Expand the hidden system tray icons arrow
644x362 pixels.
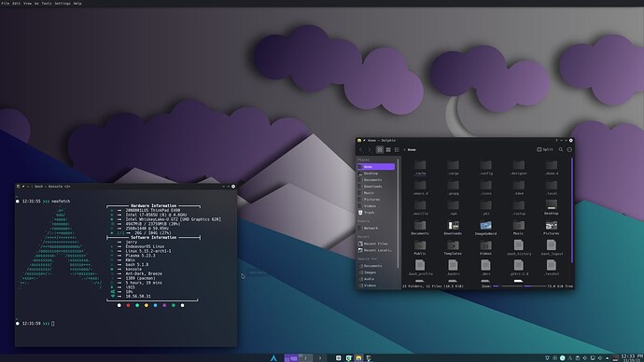click(x=608, y=358)
